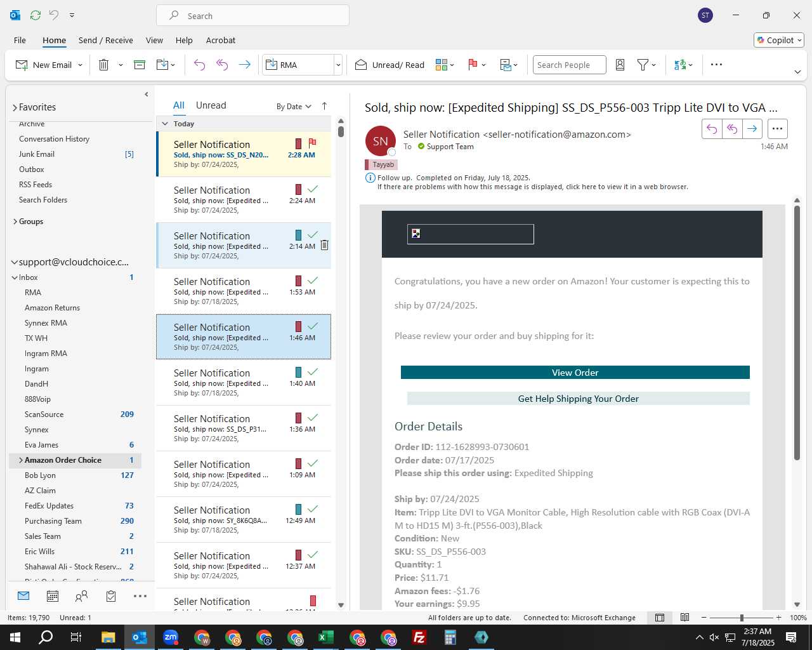Click the top Search box

coord(252,15)
